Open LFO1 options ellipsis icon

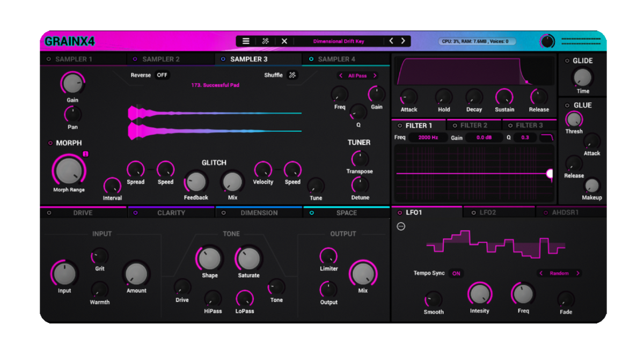(401, 226)
